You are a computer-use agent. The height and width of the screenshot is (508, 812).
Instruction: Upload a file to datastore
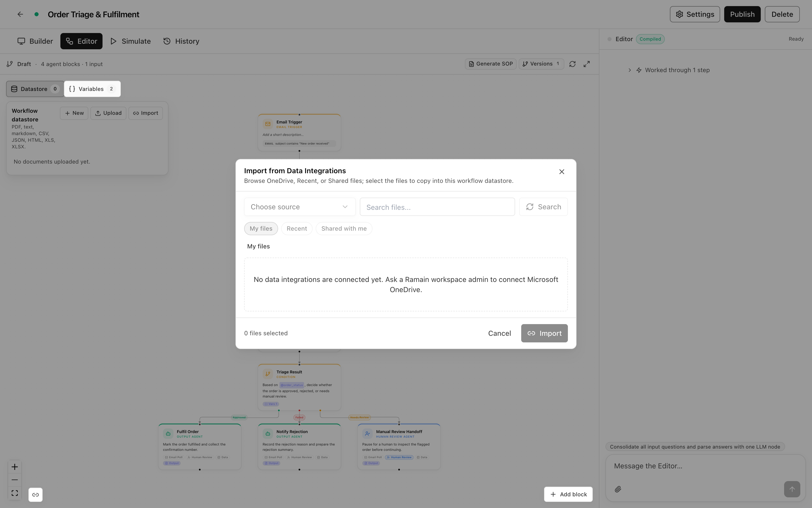click(x=108, y=113)
